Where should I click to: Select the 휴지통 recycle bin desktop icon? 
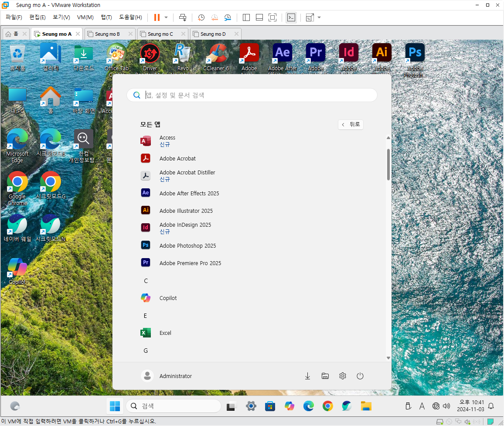point(17,57)
